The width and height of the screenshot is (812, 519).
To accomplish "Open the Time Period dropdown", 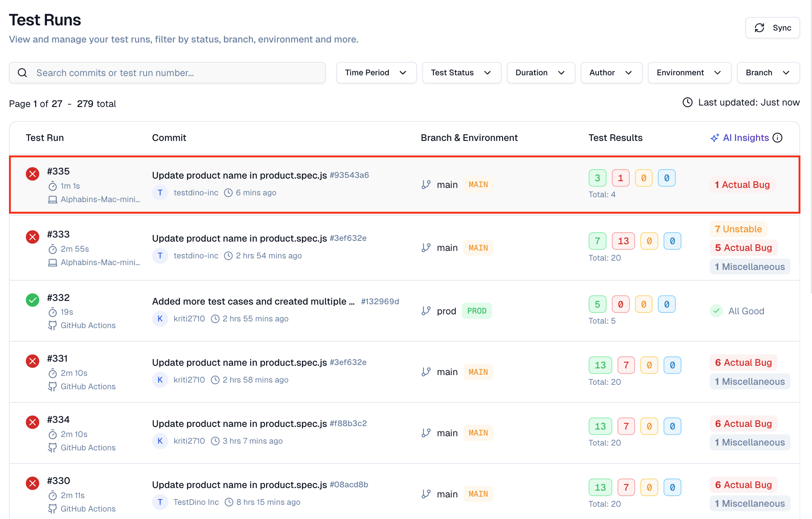I will pyautogui.click(x=376, y=73).
